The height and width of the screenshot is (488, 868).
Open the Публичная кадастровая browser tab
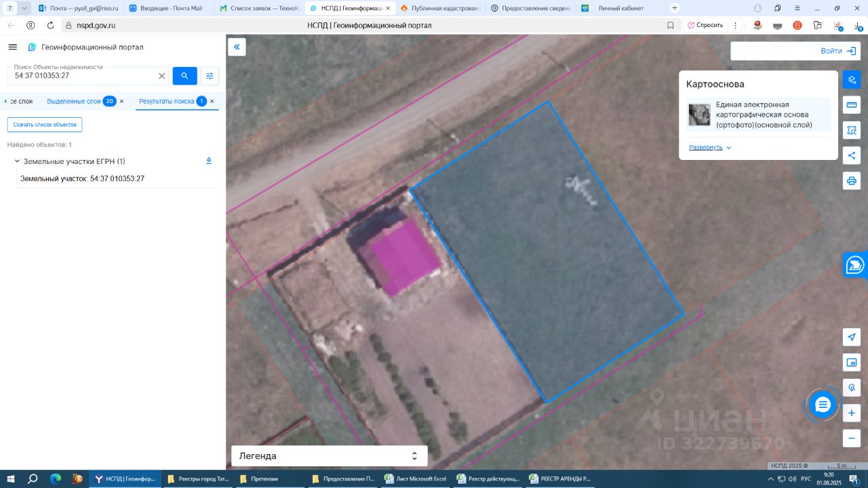pos(439,8)
